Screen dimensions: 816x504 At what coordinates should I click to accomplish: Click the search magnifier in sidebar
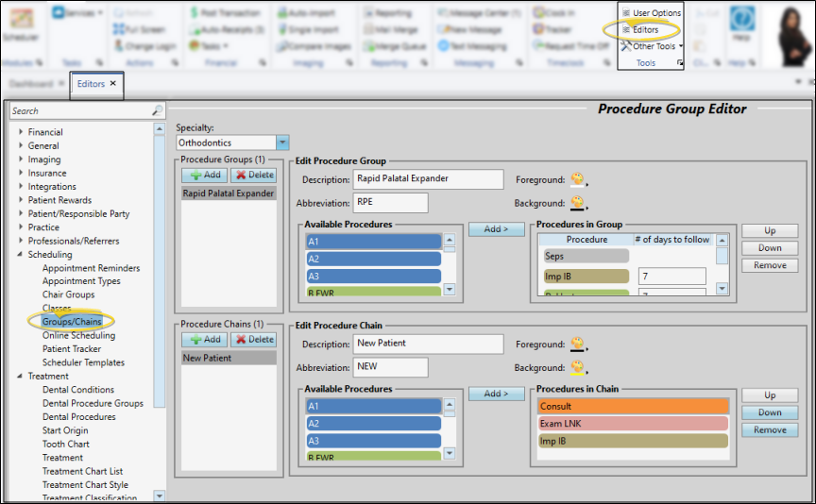pyautogui.click(x=157, y=111)
